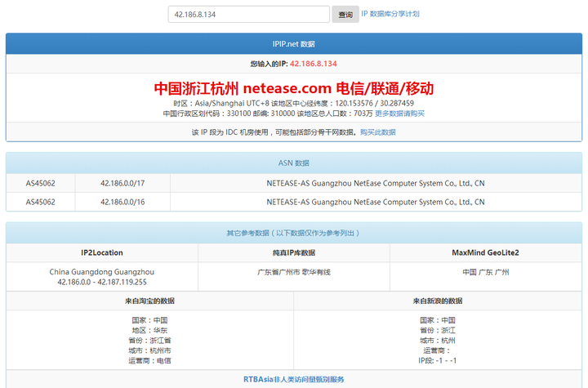
Task: Click the 来自新浪的数据 header
Action: pyautogui.click(x=438, y=301)
